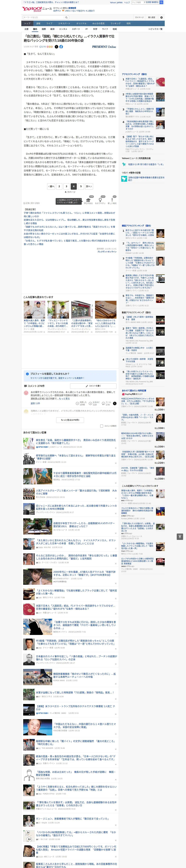Click the コメントを書く button
Screen dimensions: 186x868
[93, 386]
